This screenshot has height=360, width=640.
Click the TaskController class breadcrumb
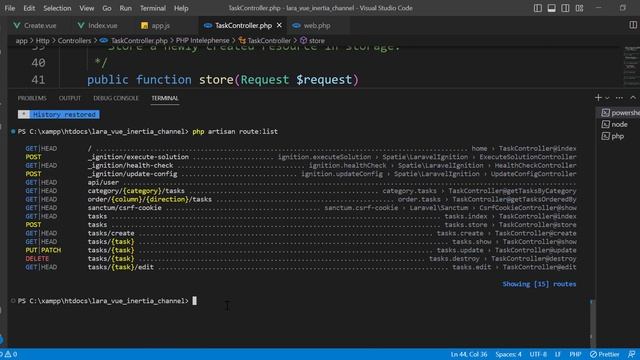click(265, 40)
